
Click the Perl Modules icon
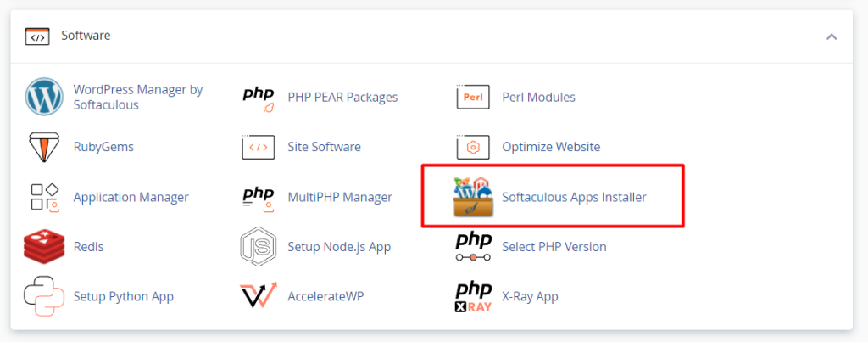click(473, 98)
